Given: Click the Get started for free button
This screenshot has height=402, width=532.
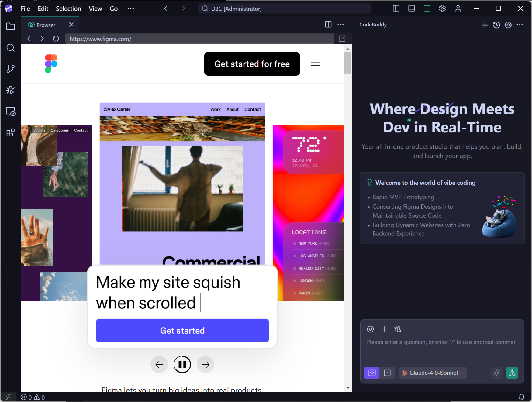Looking at the screenshot, I should pos(252,64).
